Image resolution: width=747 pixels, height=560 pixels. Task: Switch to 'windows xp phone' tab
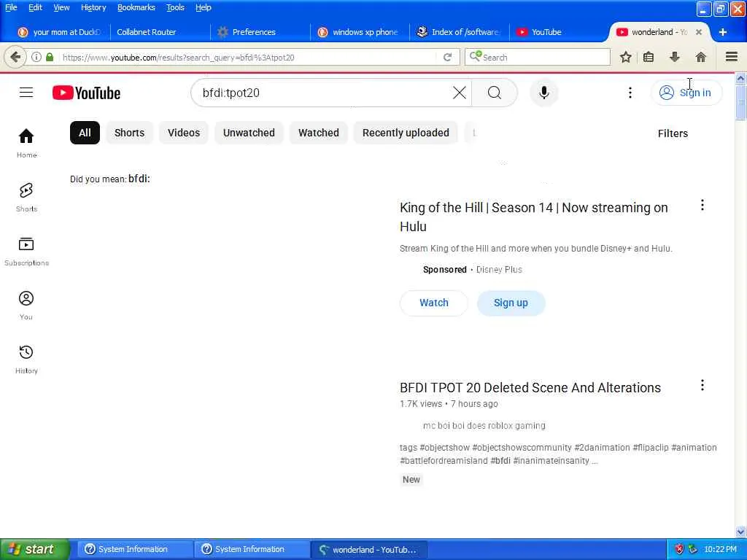(x=359, y=32)
